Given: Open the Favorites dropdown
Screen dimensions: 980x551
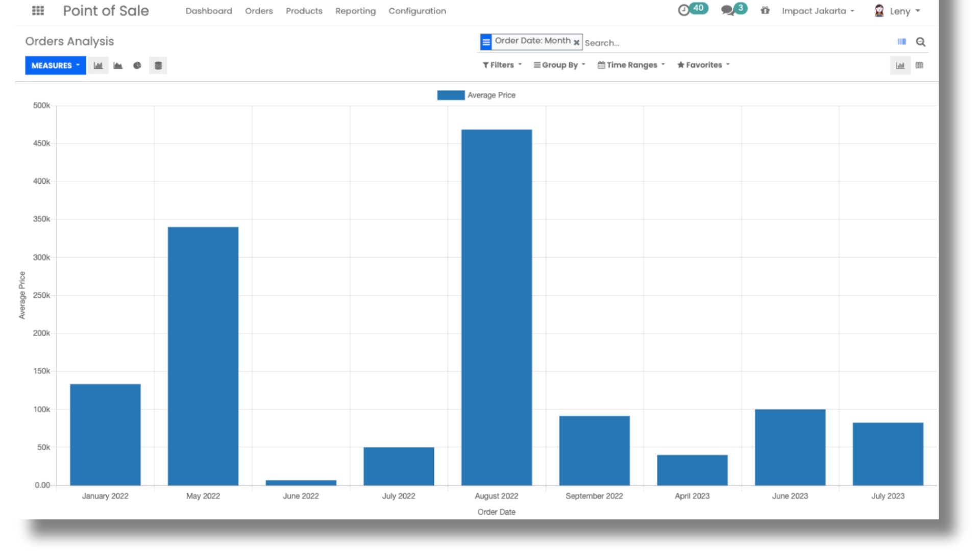Looking at the screenshot, I should pyautogui.click(x=703, y=65).
